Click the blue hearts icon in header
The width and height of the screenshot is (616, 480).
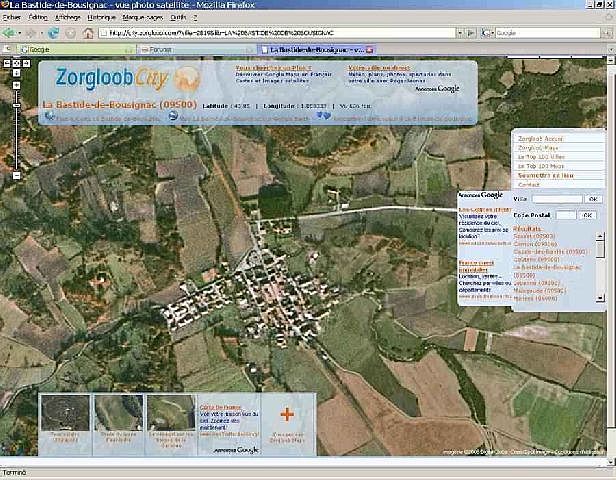click(324, 116)
